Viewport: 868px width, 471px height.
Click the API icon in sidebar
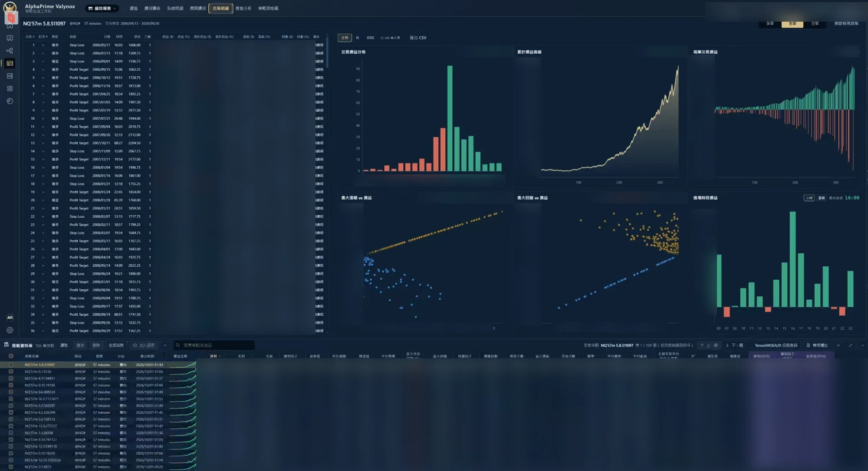[x=10, y=317]
